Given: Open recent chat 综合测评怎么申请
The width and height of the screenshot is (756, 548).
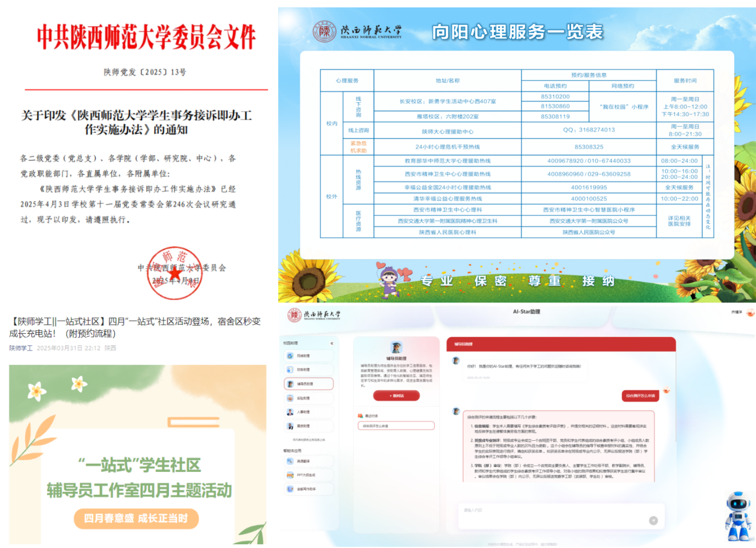Looking at the screenshot, I should 396,426.
